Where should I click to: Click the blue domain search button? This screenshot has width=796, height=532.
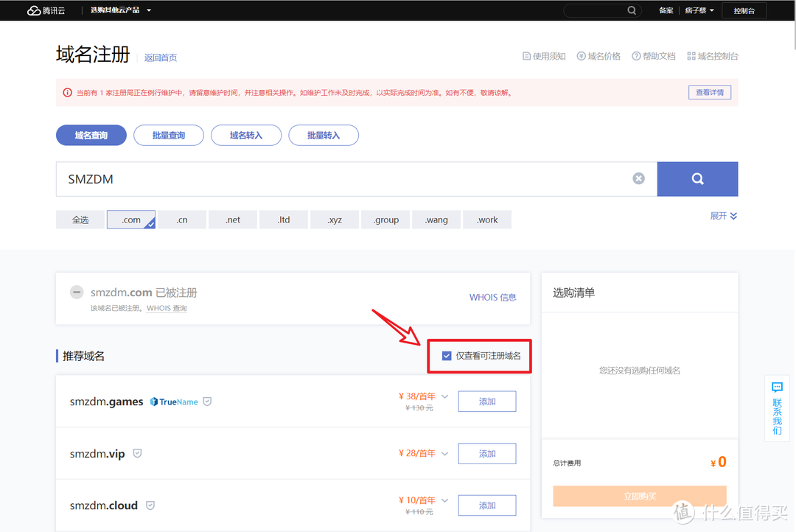coord(697,179)
